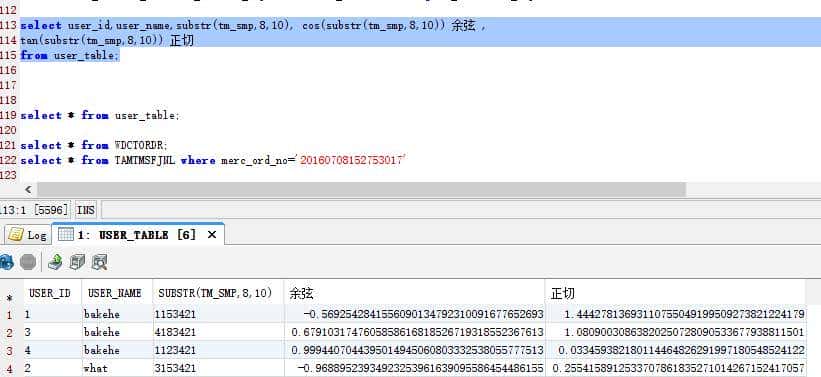Click the horizontal scrollbar left arrow
Screen dimensions: 821x377
28,190
